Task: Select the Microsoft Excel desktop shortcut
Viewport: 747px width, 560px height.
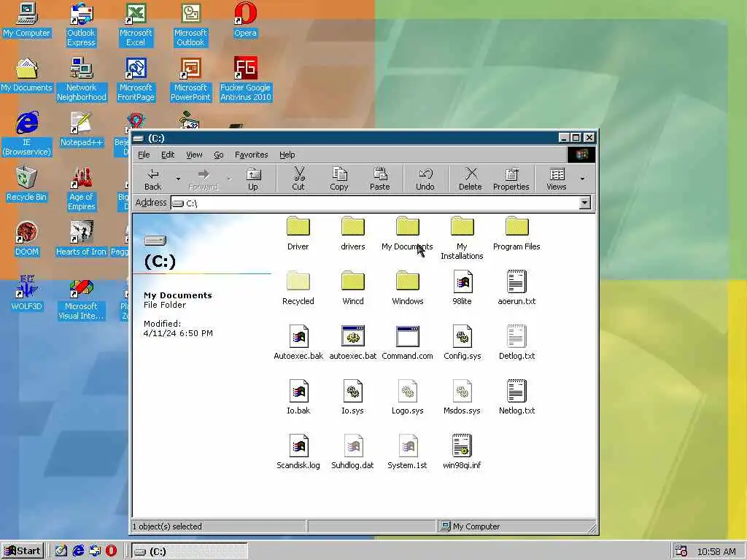Action: (136, 24)
